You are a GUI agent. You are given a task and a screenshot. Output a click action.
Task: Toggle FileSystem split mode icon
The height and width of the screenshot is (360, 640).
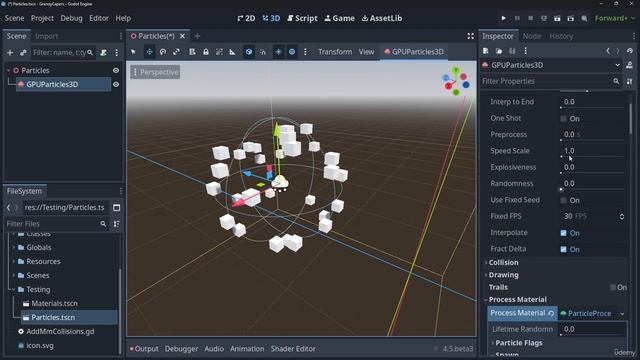tap(116, 208)
